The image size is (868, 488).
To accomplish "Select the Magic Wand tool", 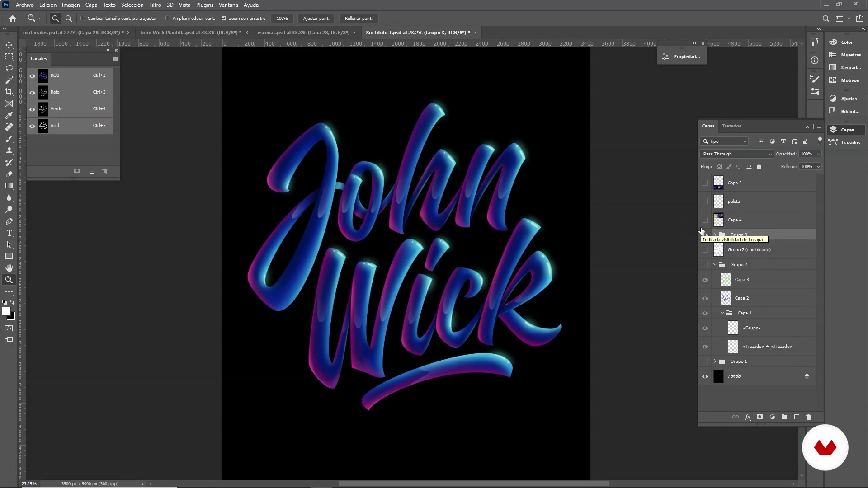I will click(x=9, y=80).
